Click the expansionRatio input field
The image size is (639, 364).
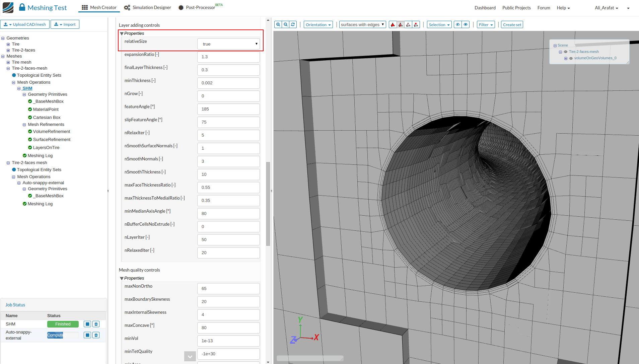(x=228, y=57)
